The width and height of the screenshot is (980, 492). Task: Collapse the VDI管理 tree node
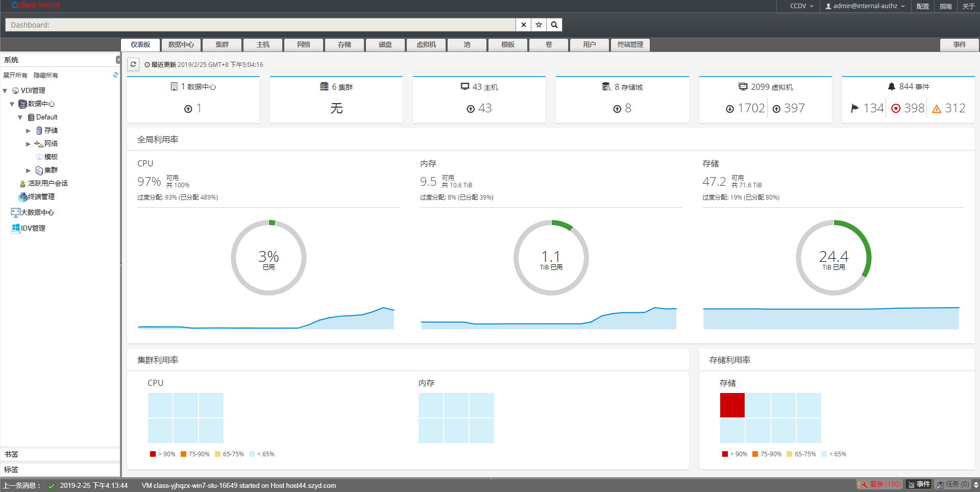click(5, 91)
